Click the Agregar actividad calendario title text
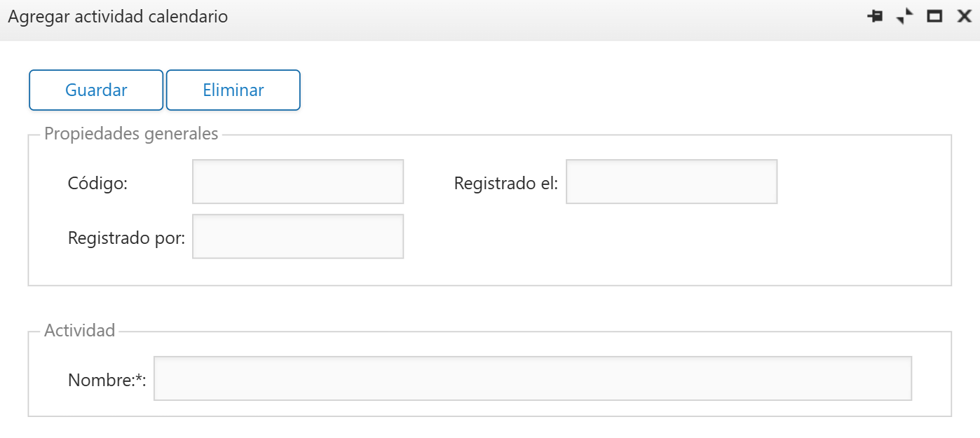Screen dimensions: 980x438 (x=118, y=17)
